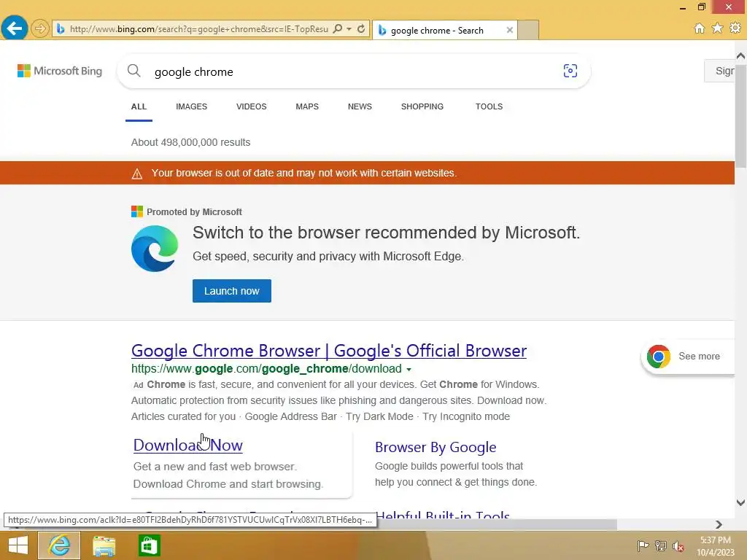Open the Tools gear icon
This screenshot has width=747, height=560.
[x=735, y=28]
